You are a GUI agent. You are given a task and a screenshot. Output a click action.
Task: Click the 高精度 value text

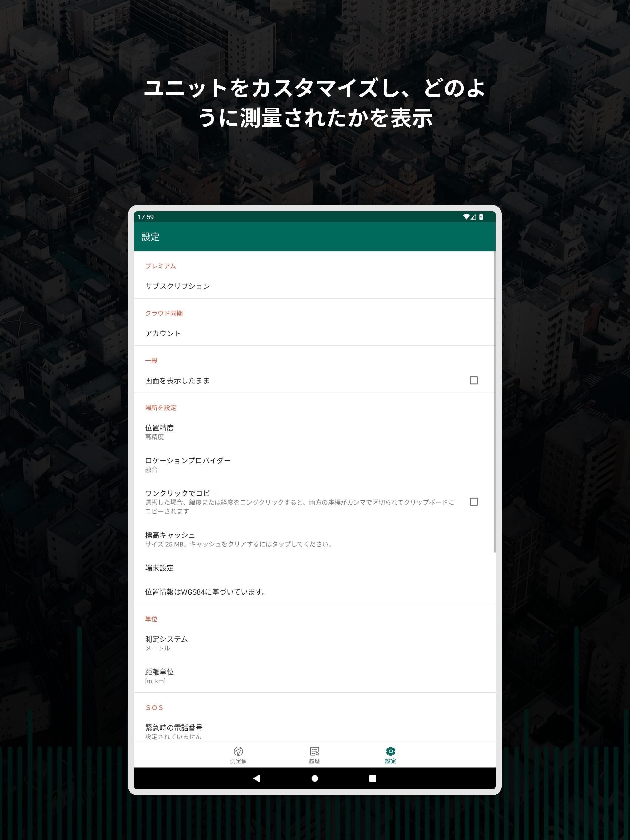pos(154,437)
